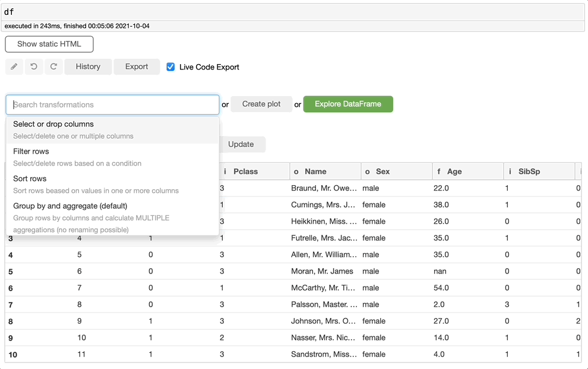The width and height of the screenshot is (588, 369).
Task: Click the Pclass column header
Action: [x=245, y=171]
